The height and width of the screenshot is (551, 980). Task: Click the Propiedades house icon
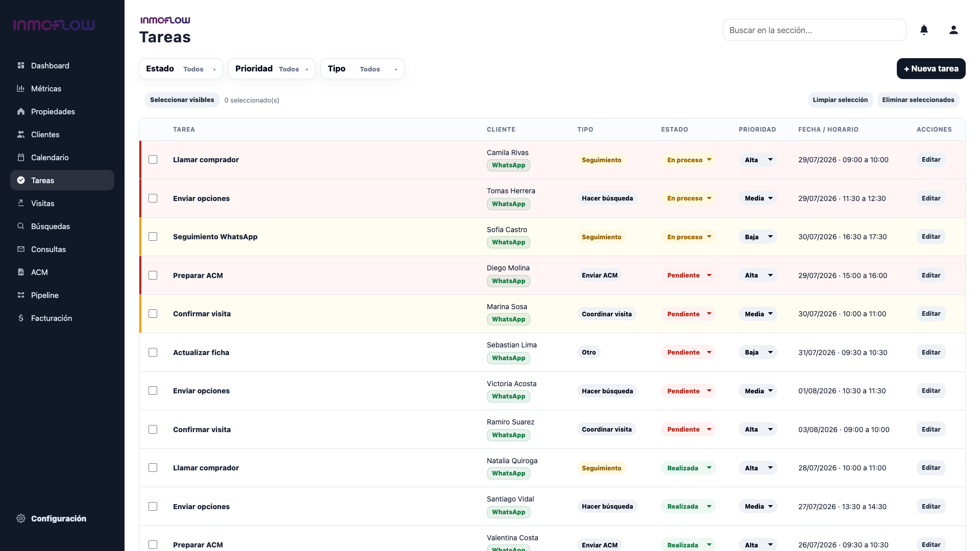pos(21,111)
